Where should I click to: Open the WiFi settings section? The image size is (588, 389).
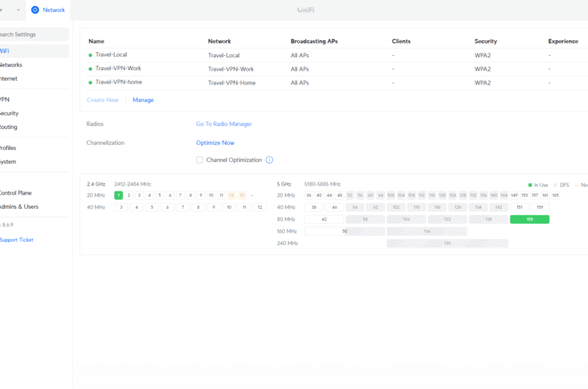coord(34,51)
